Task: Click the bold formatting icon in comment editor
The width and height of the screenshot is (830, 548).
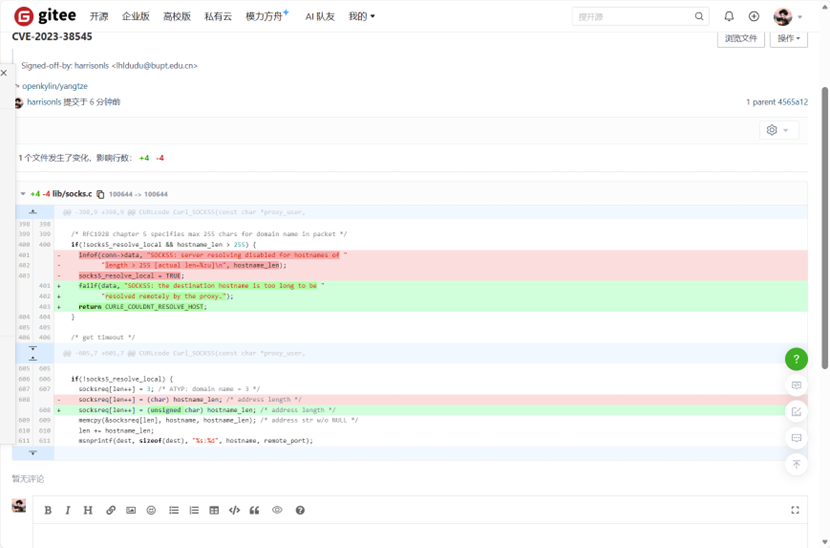Action: 48,510
